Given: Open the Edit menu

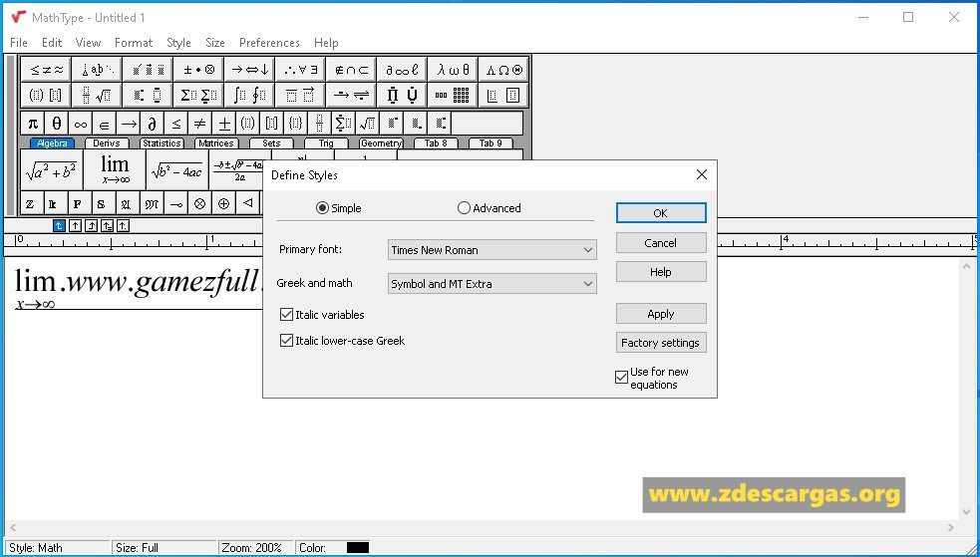Looking at the screenshot, I should click(52, 43).
